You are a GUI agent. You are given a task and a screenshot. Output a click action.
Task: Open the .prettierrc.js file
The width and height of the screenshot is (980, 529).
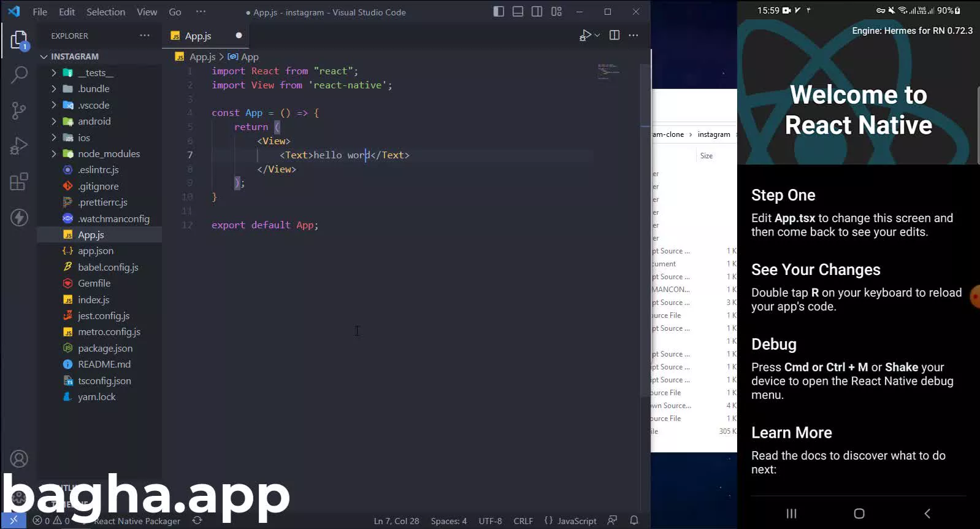[x=99, y=202]
